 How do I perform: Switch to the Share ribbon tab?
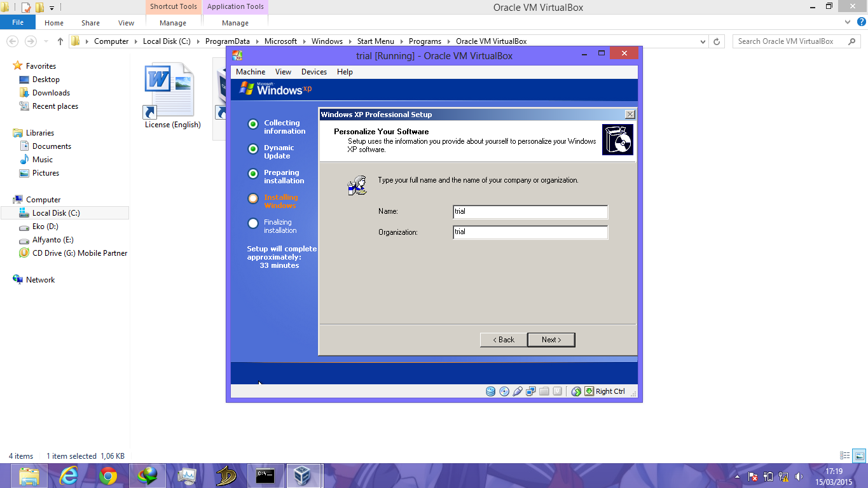tap(90, 23)
